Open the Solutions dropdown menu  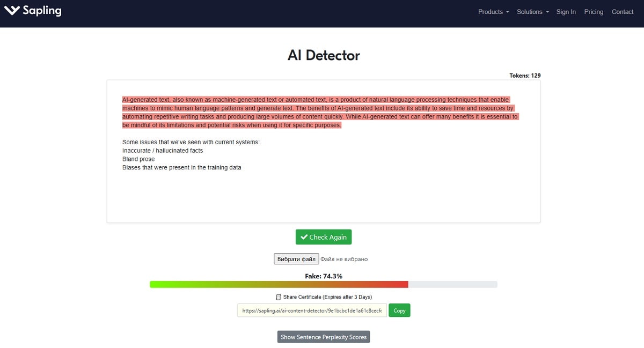(x=529, y=12)
